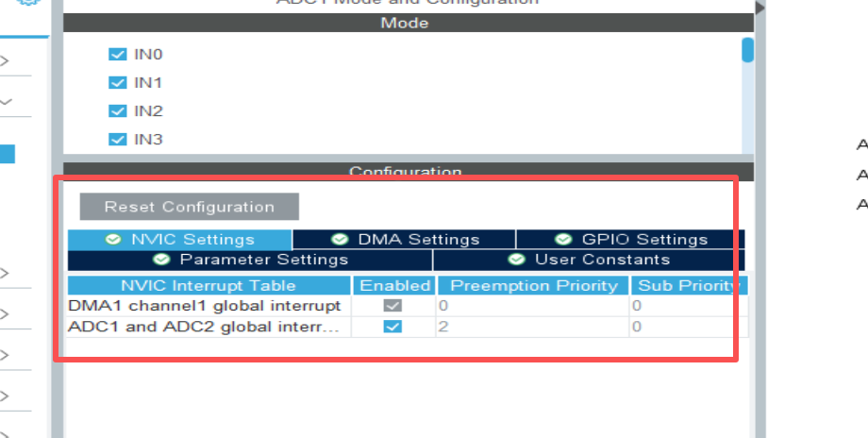Disable the IN3 channel checkbox
Viewport: 868px width, 438px height.
point(118,140)
